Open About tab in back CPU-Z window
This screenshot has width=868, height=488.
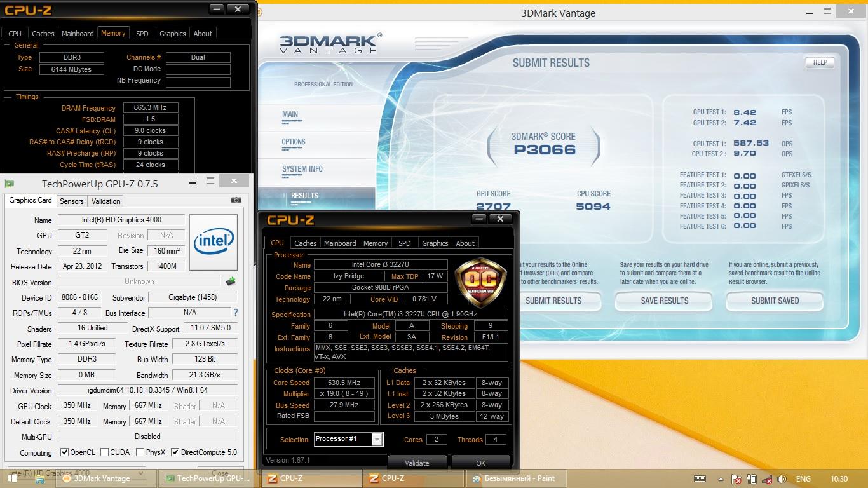click(203, 34)
